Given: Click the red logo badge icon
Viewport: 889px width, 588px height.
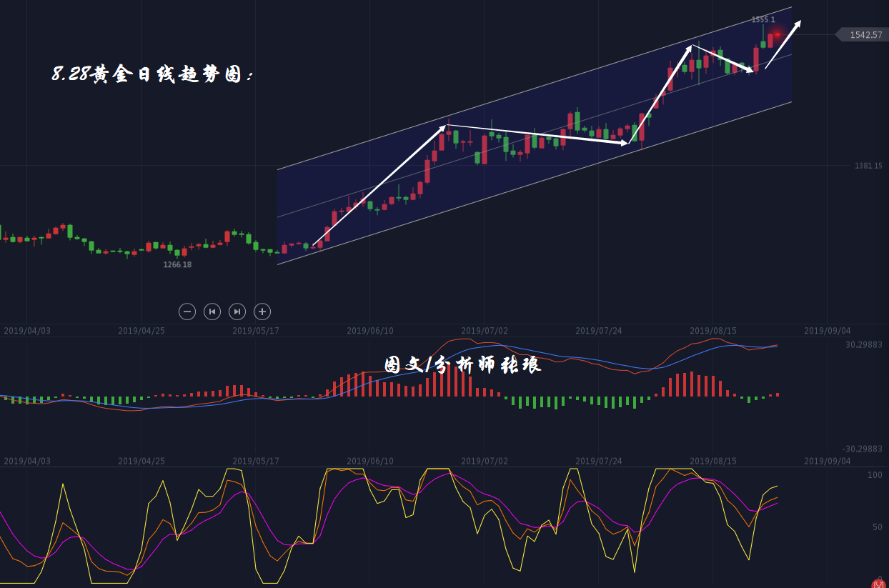Looking at the screenshot, I should 878,584.
